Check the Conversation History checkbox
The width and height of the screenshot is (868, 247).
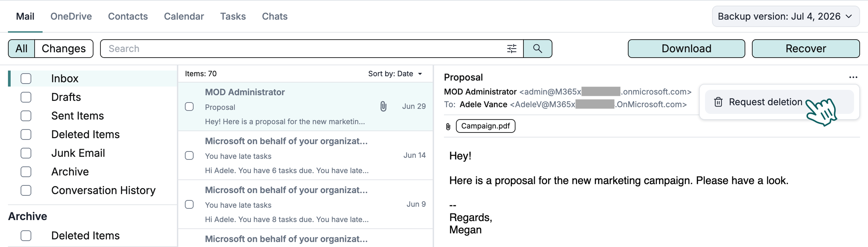coord(26,190)
